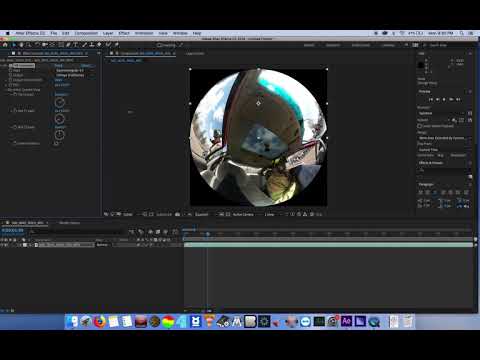Click the top rotation dial in effect controls
The image size is (480, 360).
pos(59,102)
